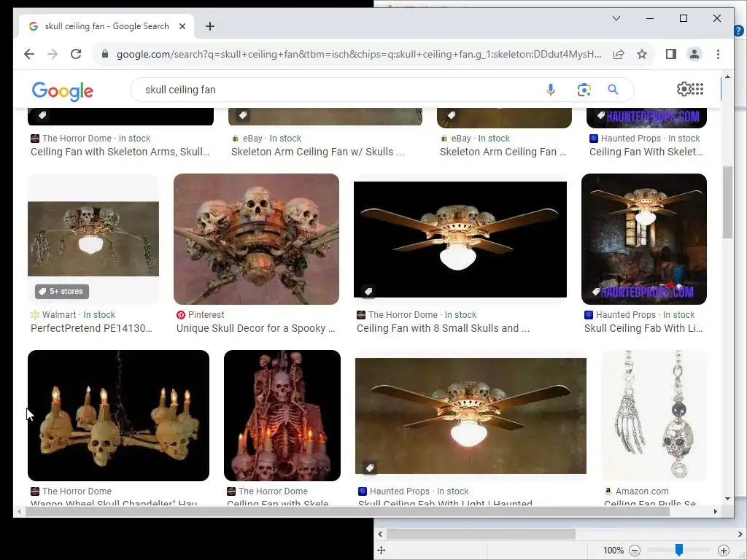This screenshot has width=747, height=560.
Task: Click background window's horizontal scrollbar
Action: pyautogui.click(x=481, y=534)
